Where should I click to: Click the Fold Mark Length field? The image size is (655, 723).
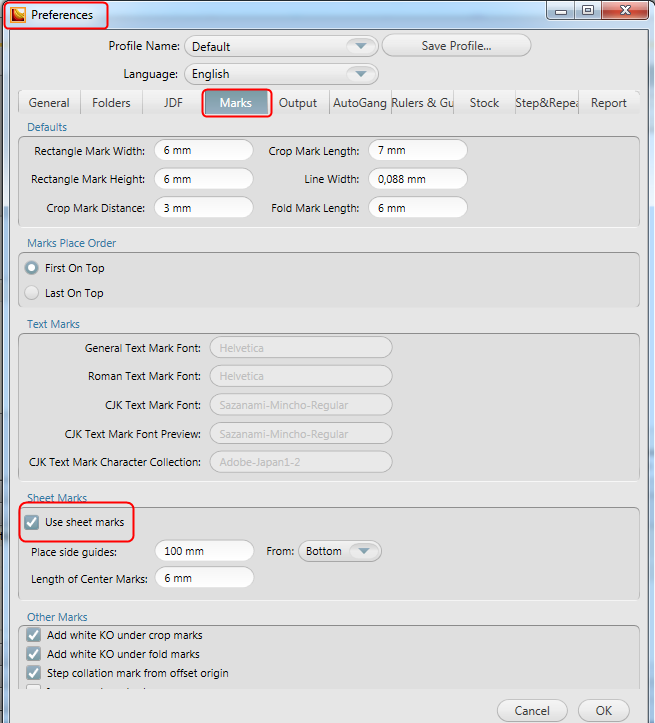point(418,208)
